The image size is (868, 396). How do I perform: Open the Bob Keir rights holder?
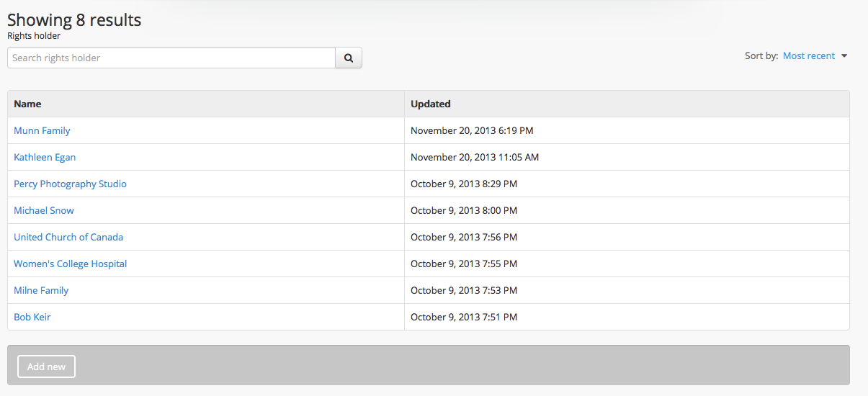32,318
